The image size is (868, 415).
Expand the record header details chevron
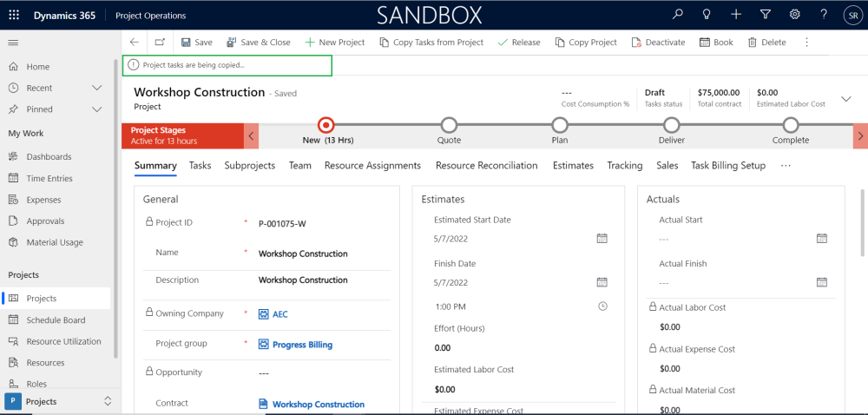[845, 99]
